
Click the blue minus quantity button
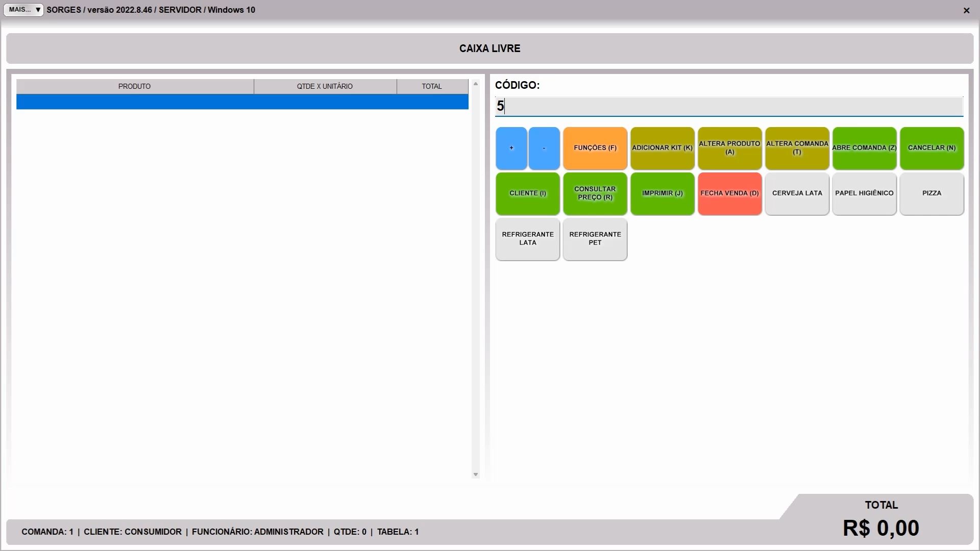pyautogui.click(x=544, y=148)
